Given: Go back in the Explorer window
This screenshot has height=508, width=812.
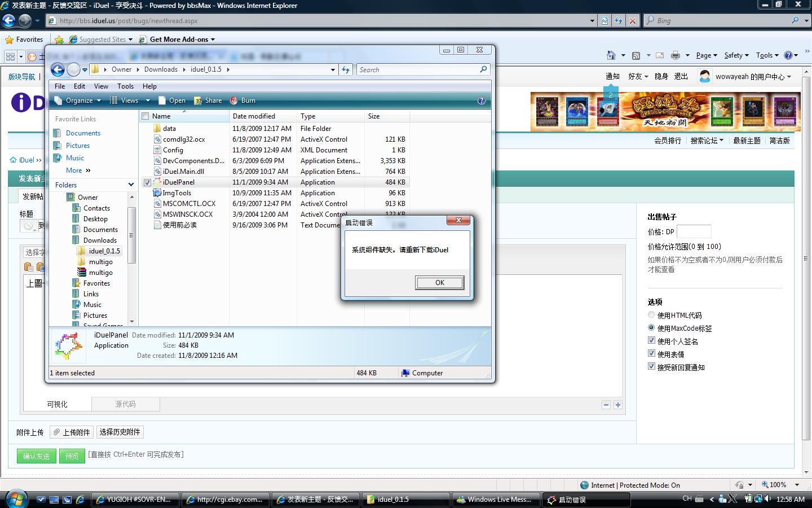Looking at the screenshot, I should coord(58,69).
